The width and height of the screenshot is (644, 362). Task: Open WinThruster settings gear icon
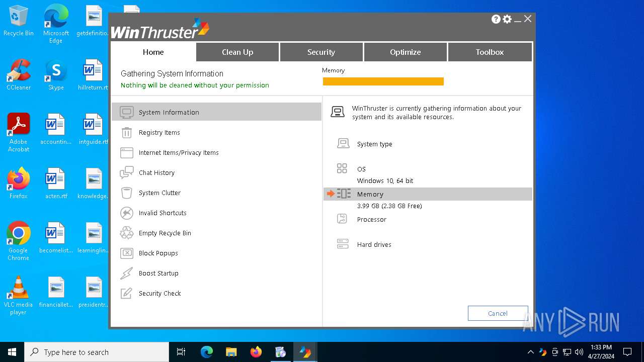click(x=507, y=19)
